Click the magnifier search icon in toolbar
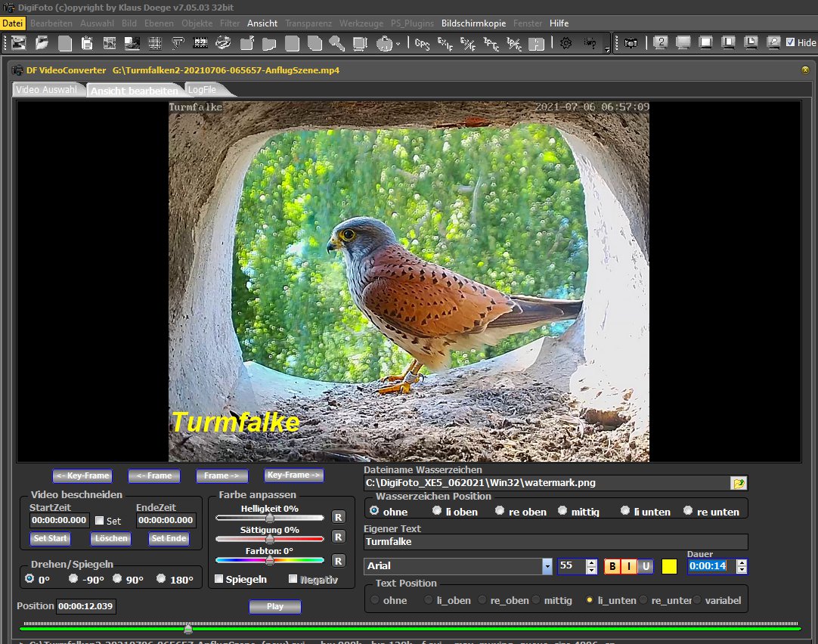The width and height of the screenshot is (818, 644). click(336, 43)
